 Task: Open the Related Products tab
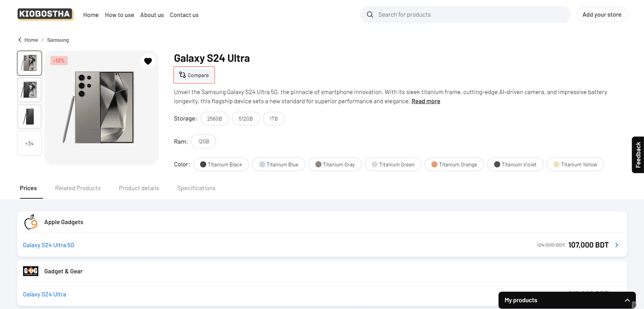point(78,188)
